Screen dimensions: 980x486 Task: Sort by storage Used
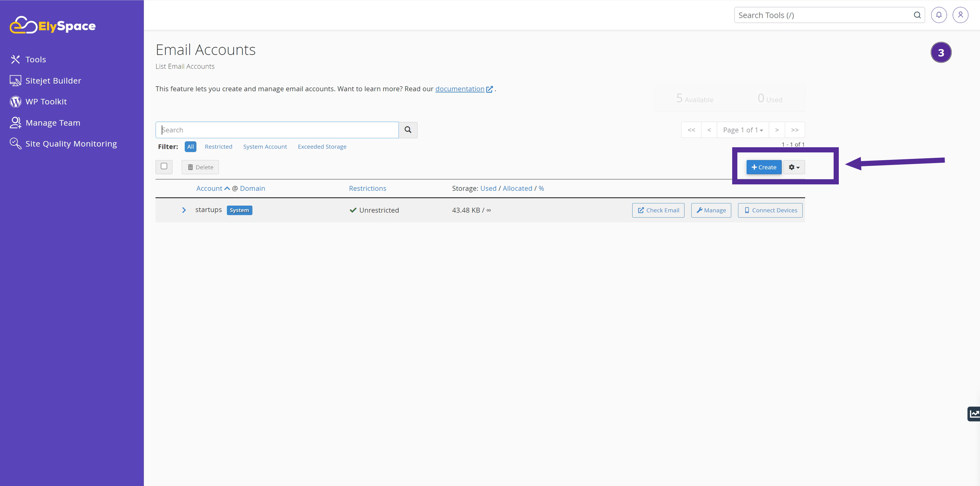(x=488, y=189)
